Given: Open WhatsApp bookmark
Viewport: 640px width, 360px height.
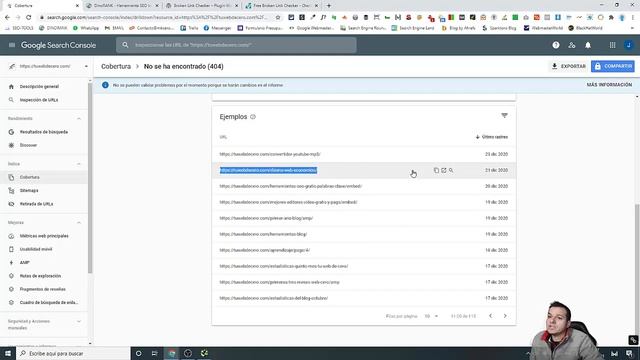Looking at the screenshot, I should pyautogui.click(x=86, y=28).
